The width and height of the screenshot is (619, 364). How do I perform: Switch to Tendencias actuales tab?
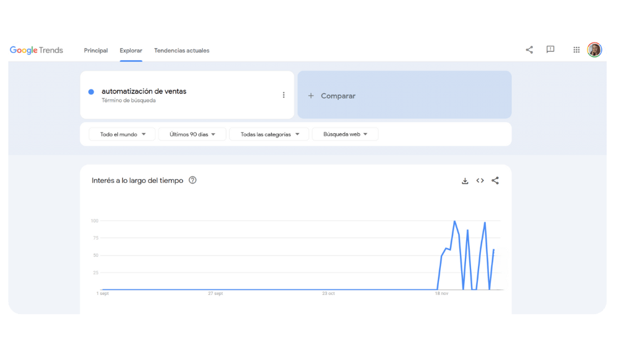tap(181, 51)
